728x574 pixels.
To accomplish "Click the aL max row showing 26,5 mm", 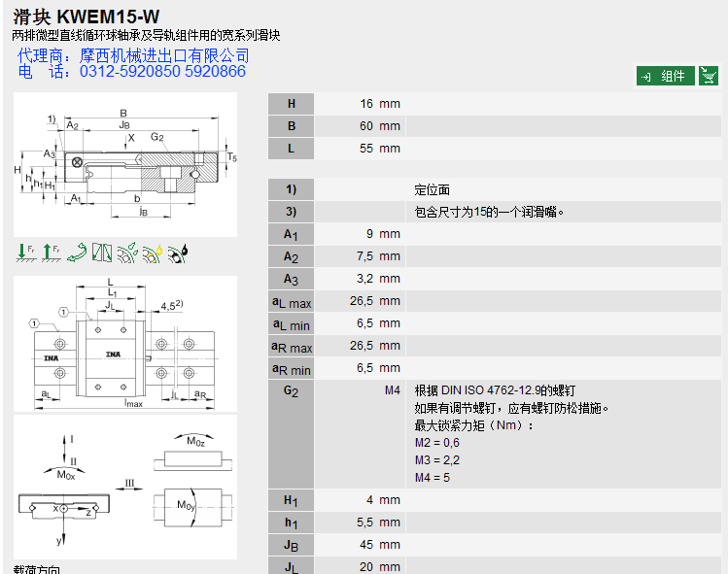I will click(x=496, y=301).
